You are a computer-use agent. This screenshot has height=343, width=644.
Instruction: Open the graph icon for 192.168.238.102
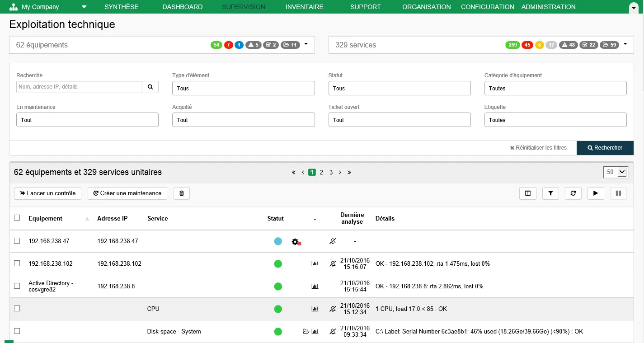coord(315,264)
